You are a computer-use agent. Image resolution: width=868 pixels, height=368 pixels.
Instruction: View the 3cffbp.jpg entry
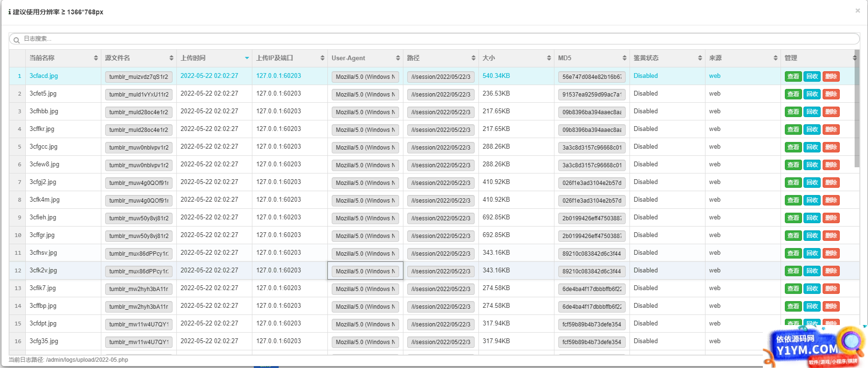(793, 306)
